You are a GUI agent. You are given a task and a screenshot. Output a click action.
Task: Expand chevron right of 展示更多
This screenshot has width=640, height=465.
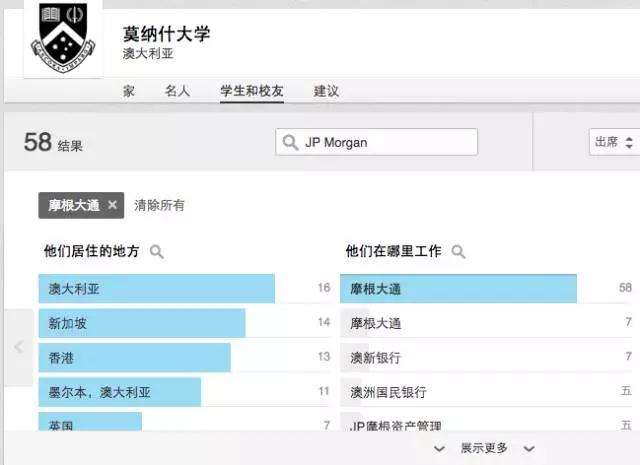pyautogui.click(x=529, y=449)
